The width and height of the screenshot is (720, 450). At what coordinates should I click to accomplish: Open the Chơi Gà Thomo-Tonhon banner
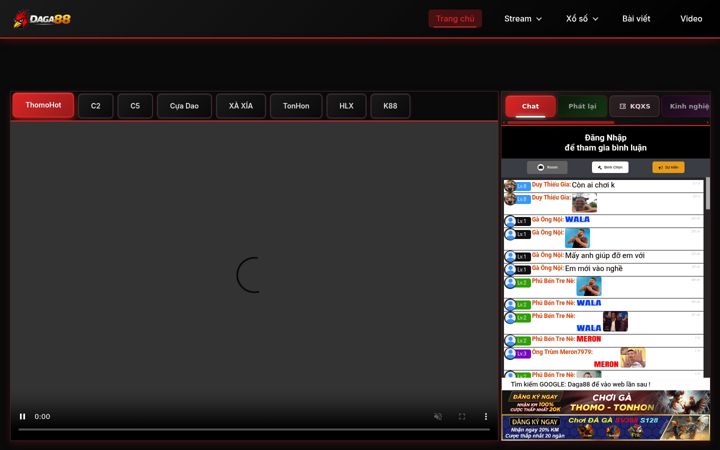coord(606,402)
